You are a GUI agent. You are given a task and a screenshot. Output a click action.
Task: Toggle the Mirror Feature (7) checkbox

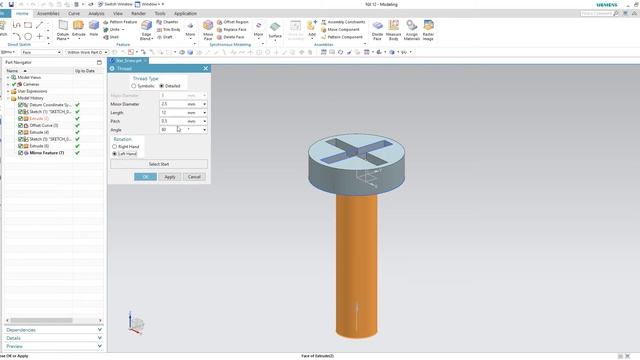point(20,153)
